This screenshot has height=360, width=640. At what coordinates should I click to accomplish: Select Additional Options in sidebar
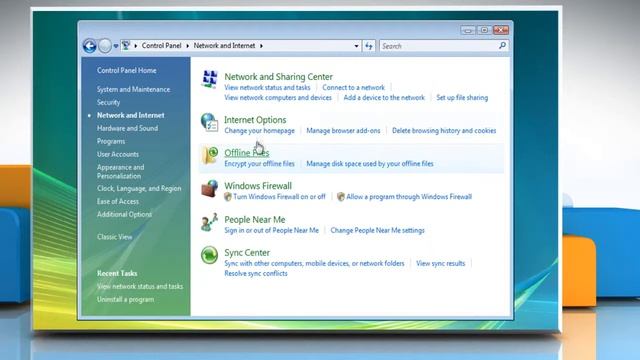tap(124, 214)
